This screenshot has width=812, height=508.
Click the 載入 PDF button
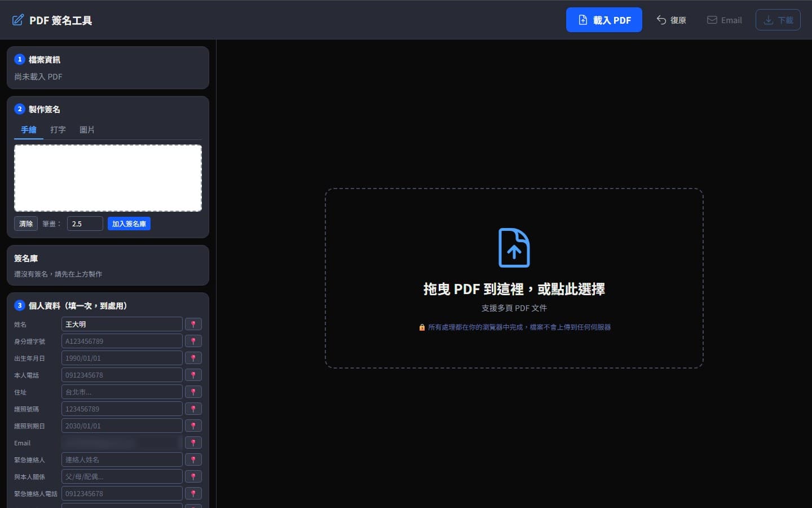tap(604, 20)
